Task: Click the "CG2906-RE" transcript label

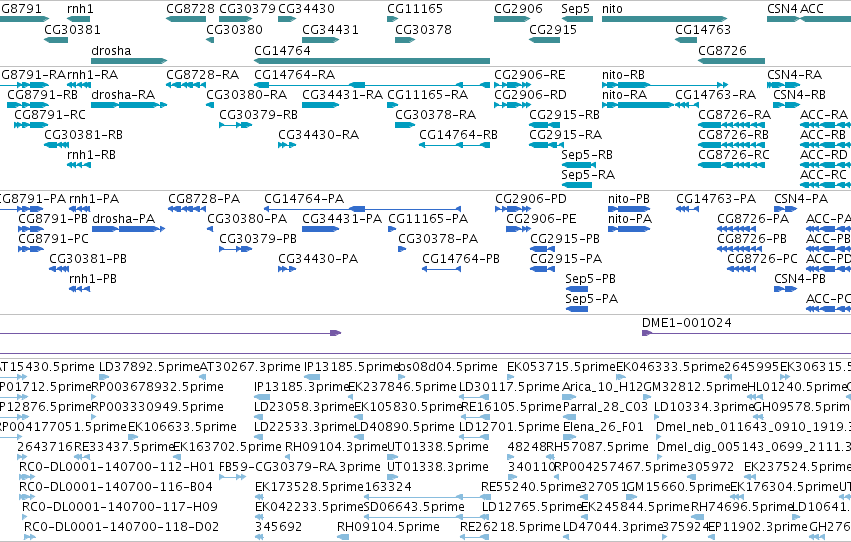Action: click(529, 74)
